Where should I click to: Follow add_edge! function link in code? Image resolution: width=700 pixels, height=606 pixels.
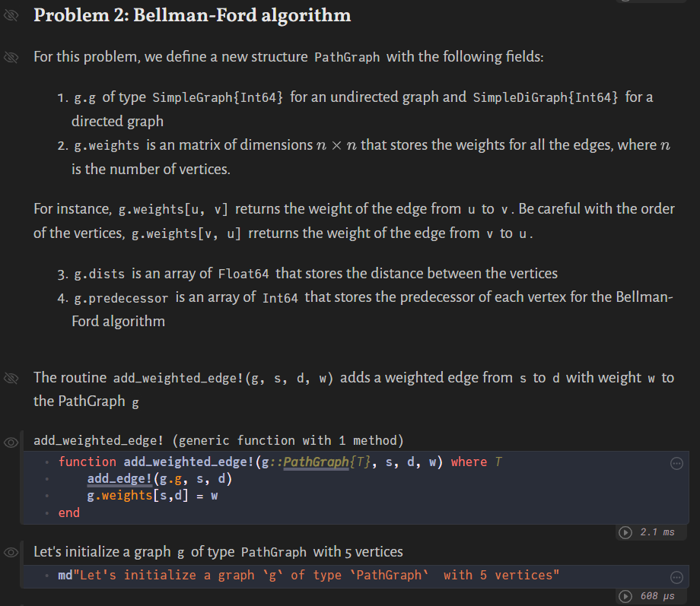119,479
